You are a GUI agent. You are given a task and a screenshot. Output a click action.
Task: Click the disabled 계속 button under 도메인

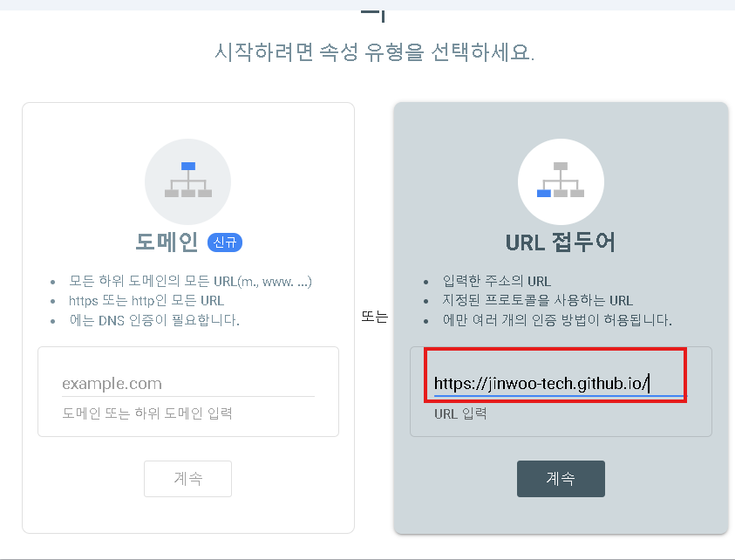(187, 478)
